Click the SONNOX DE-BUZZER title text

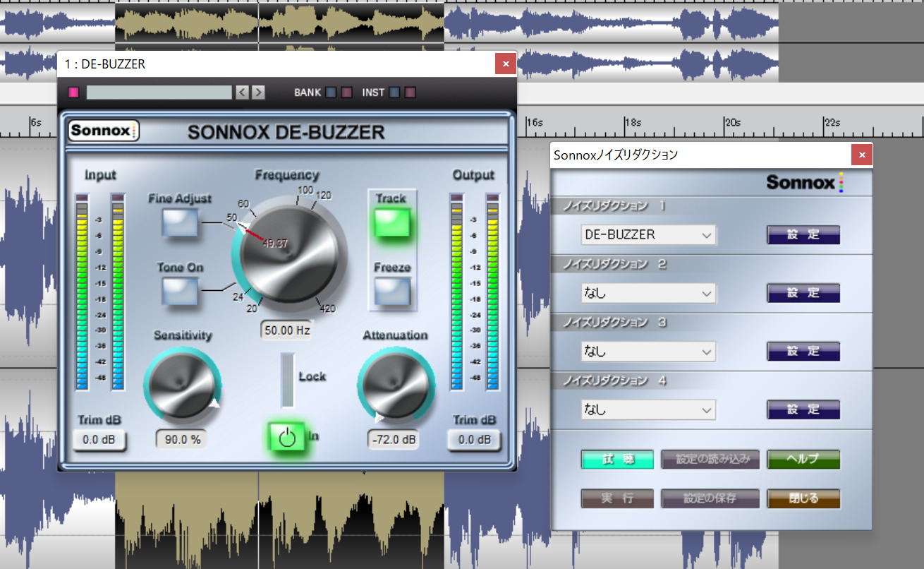(286, 132)
